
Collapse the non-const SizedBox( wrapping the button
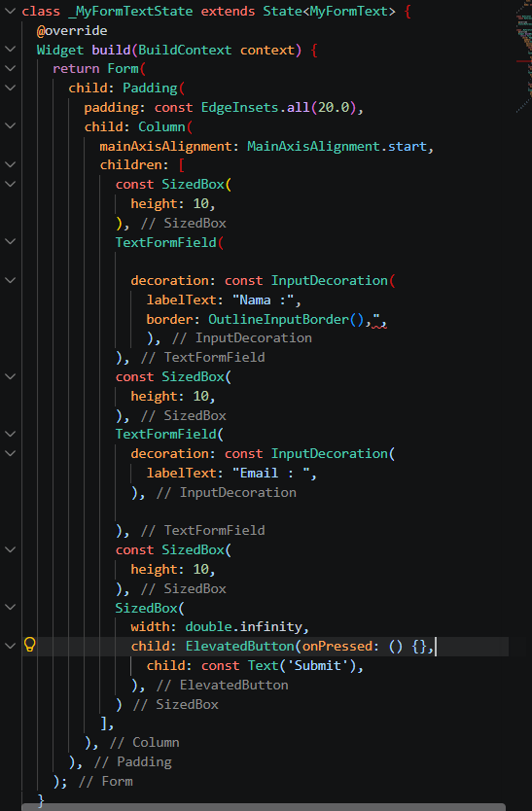(10, 607)
